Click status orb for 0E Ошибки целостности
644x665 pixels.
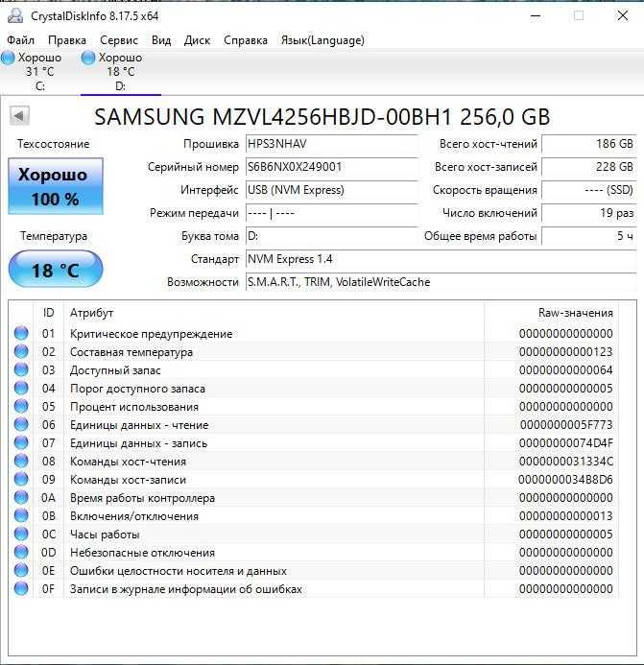(21, 570)
